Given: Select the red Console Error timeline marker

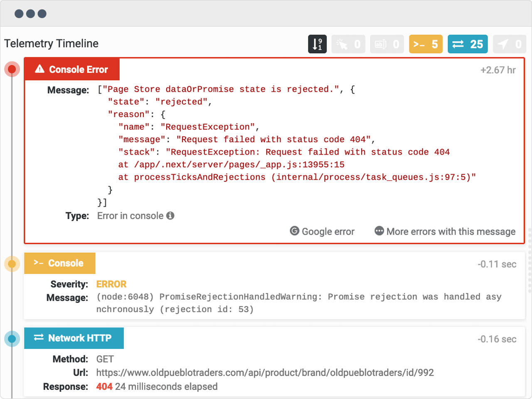Looking at the screenshot, I should pyautogui.click(x=12, y=69).
